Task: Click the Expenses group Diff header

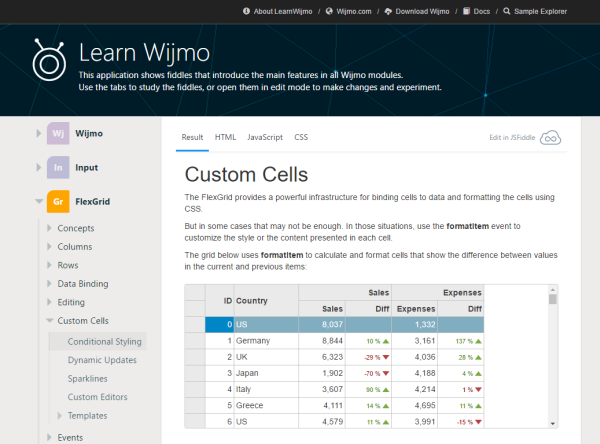Action: (x=461, y=309)
